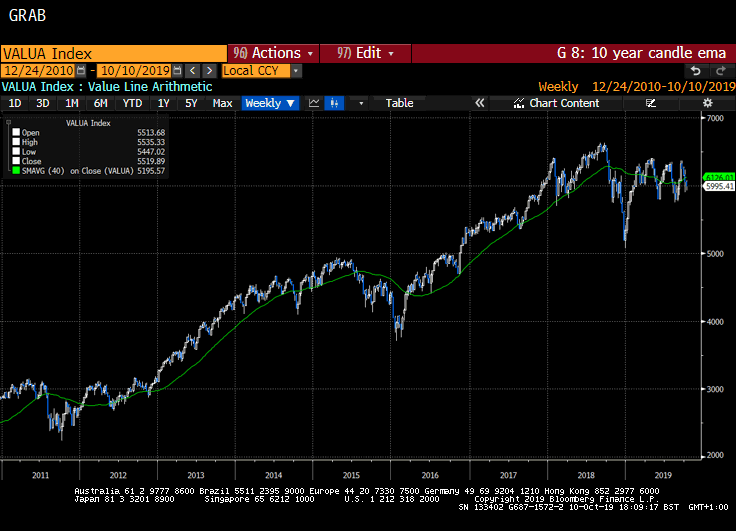The width and height of the screenshot is (736, 531).
Task: Undo the last chart change
Action: pos(696,71)
